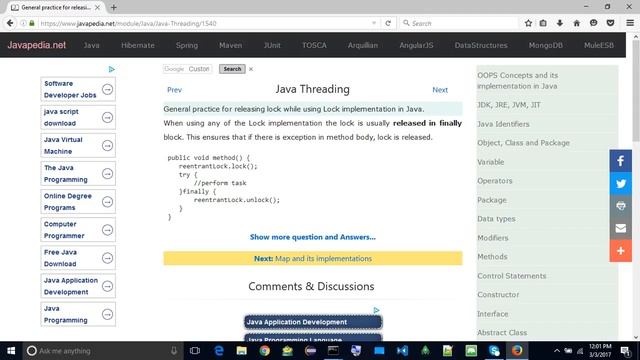Viewport: 640px width, 360px height.
Task: Click the Java Application Development center ad button
Action: pyautogui.click(x=313, y=322)
